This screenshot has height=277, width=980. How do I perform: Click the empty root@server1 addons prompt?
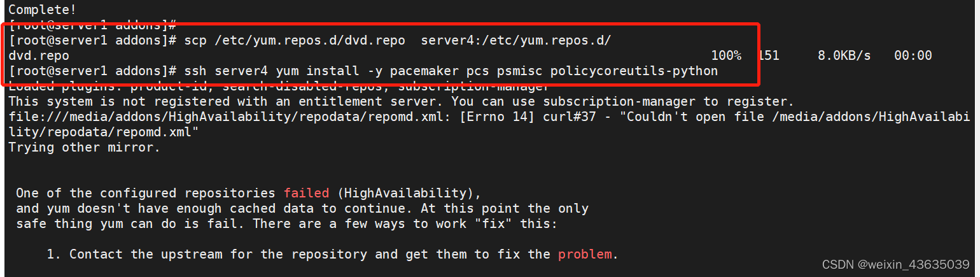93,25
